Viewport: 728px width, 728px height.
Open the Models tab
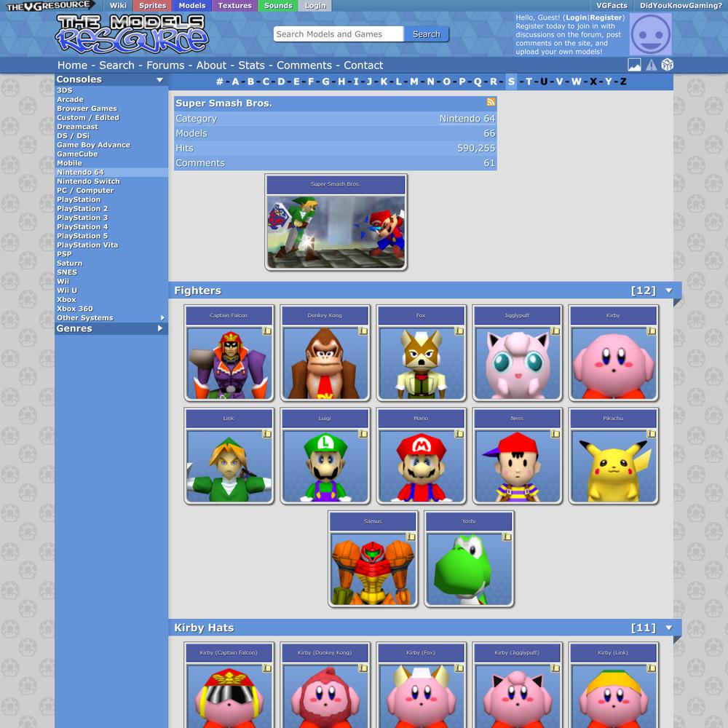(x=191, y=6)
